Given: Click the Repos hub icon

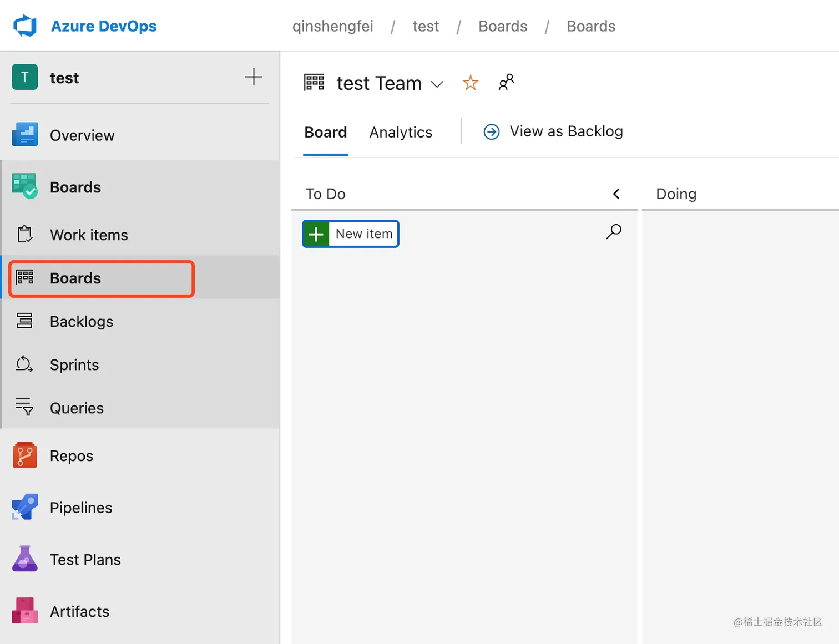Looking at the screenshot, I should [x=25, y=455].
